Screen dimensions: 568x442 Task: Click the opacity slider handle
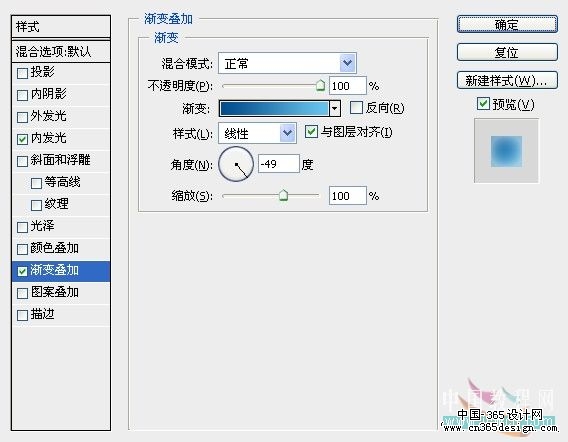pyautogui.click(x=320, y=86)
